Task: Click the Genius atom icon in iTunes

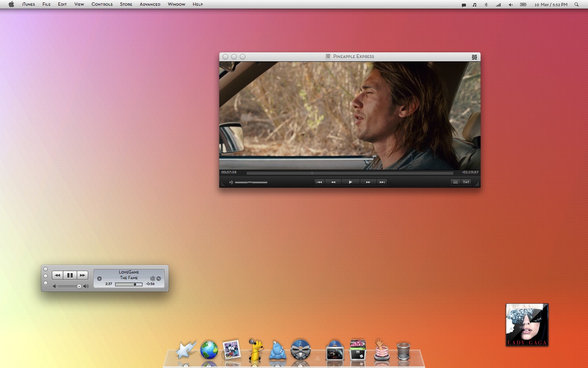Action: [153, 278]
